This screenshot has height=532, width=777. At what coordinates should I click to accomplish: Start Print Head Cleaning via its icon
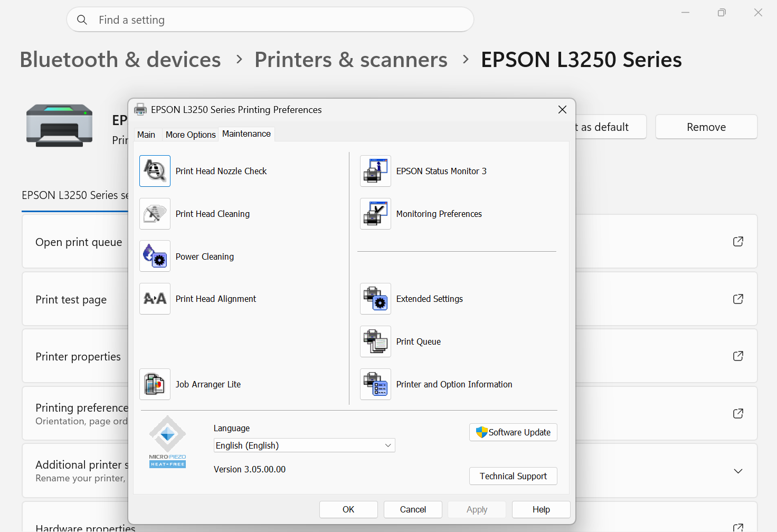155,214
